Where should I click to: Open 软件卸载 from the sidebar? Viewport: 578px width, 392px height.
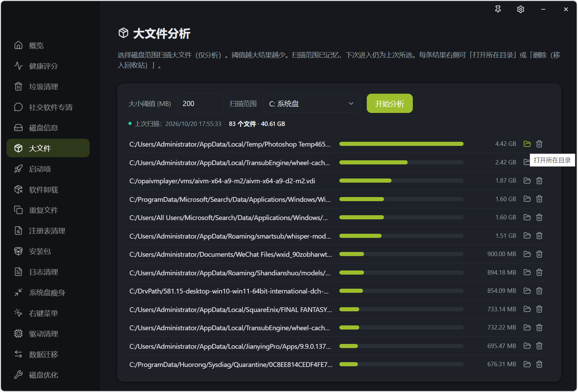pyautogui.click(x=48, y=189)
